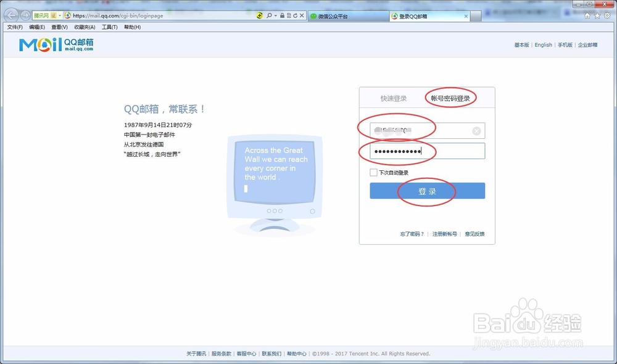Click the QQ mail site icon beside URL
Image resolution: width=617 pixels, height=364 pixels.
[x=67, y=15]
